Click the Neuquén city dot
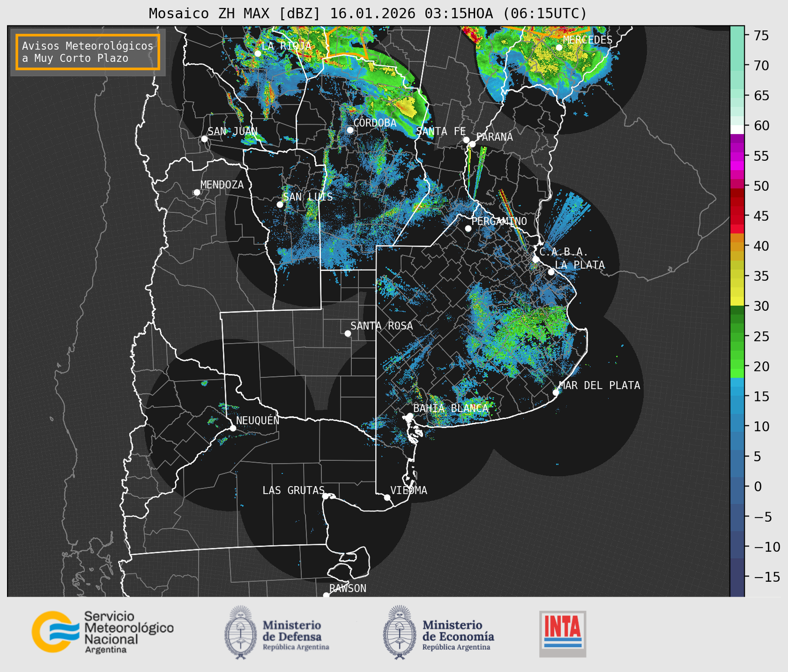The image size is (788, 672). [233, 428]
